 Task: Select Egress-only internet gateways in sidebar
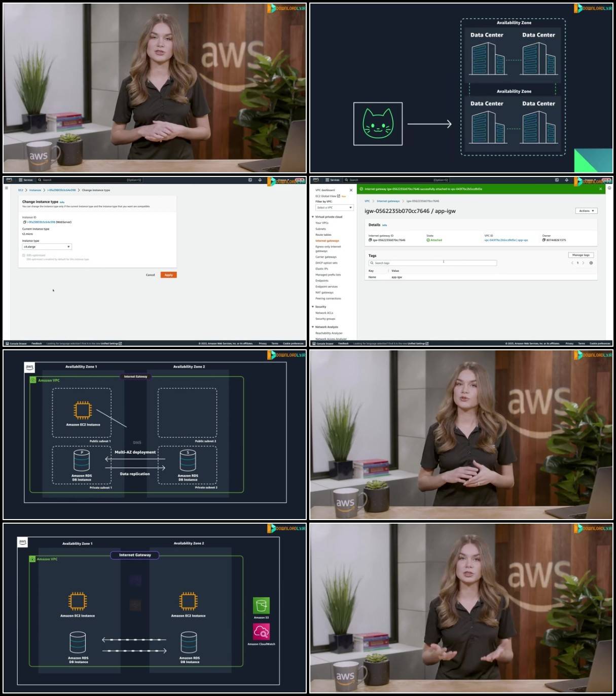[x=328, y=249]
